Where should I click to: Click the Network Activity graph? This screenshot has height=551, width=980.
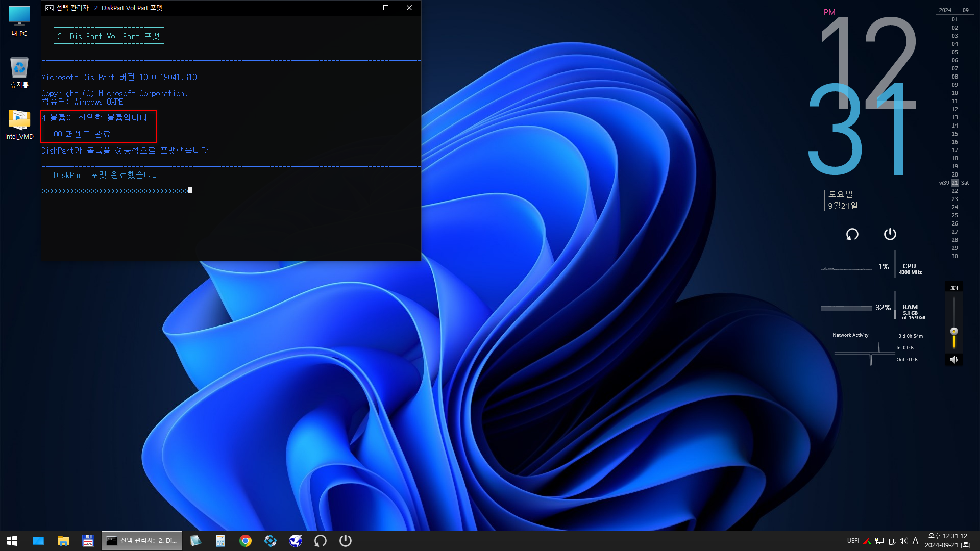pyautogui.click(x=865, y=353)
